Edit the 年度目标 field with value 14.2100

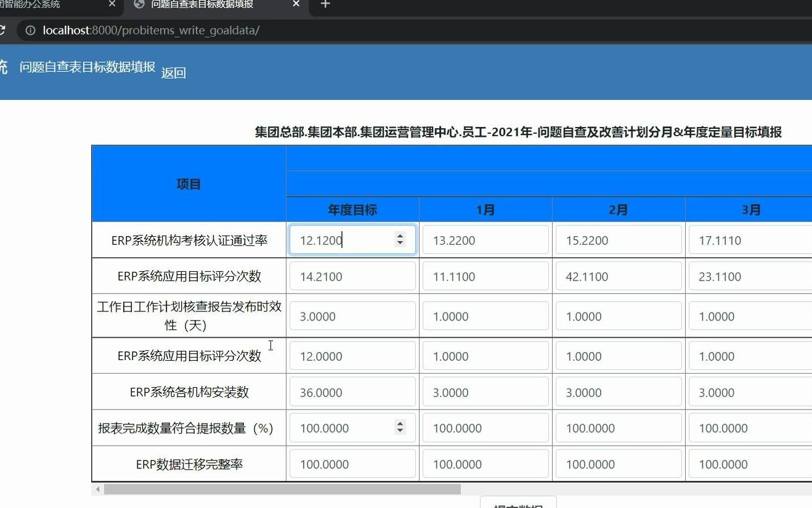tap(352, 276)
